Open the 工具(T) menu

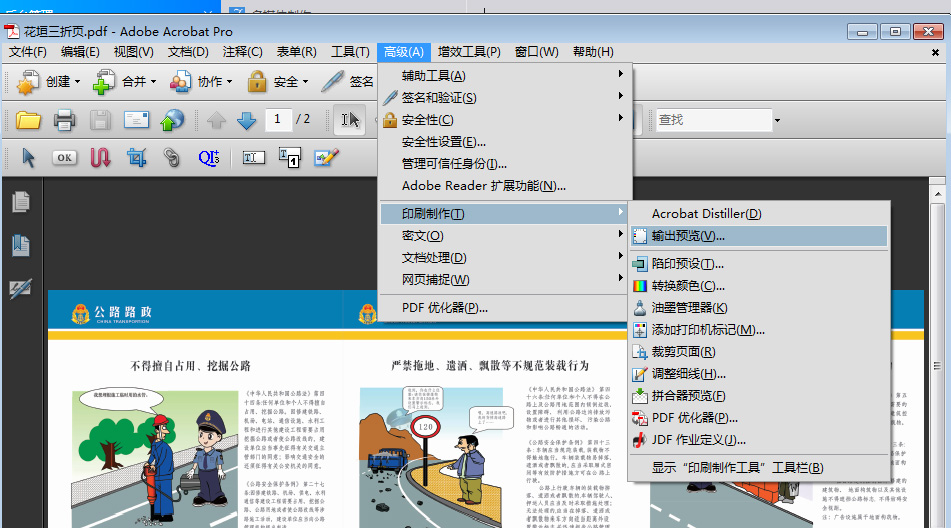point(351,52)
